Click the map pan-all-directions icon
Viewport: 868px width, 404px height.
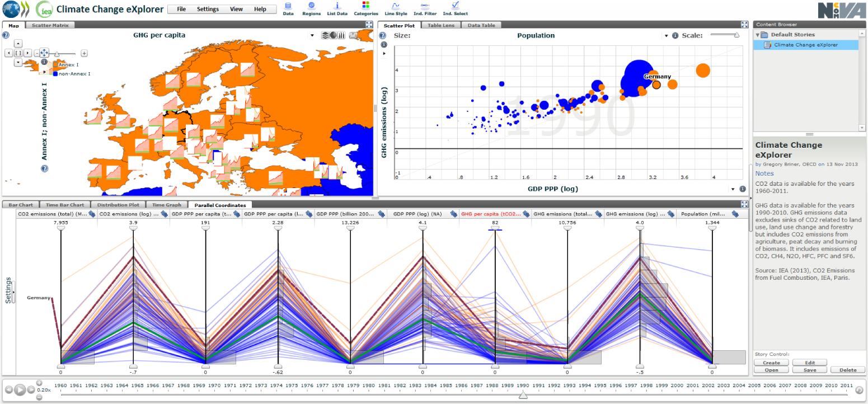coord(44,53)
